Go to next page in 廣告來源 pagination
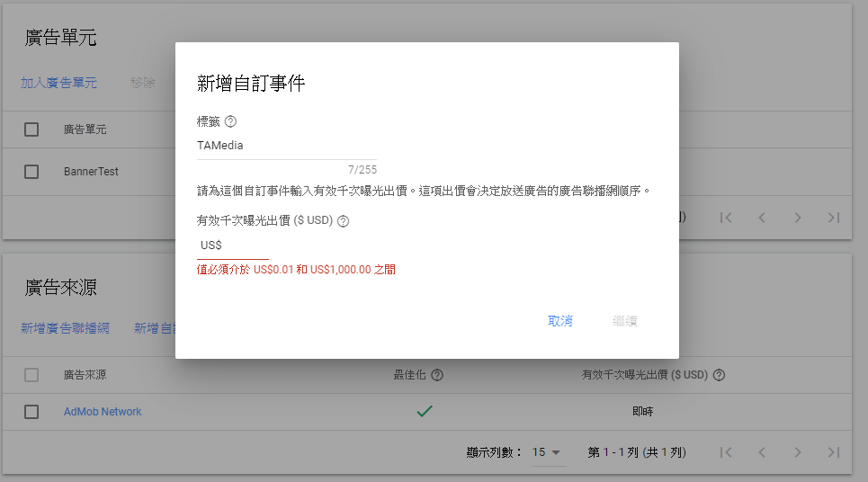Image resolution: width=868 pixels, height=482 pixels. point(798,452)
